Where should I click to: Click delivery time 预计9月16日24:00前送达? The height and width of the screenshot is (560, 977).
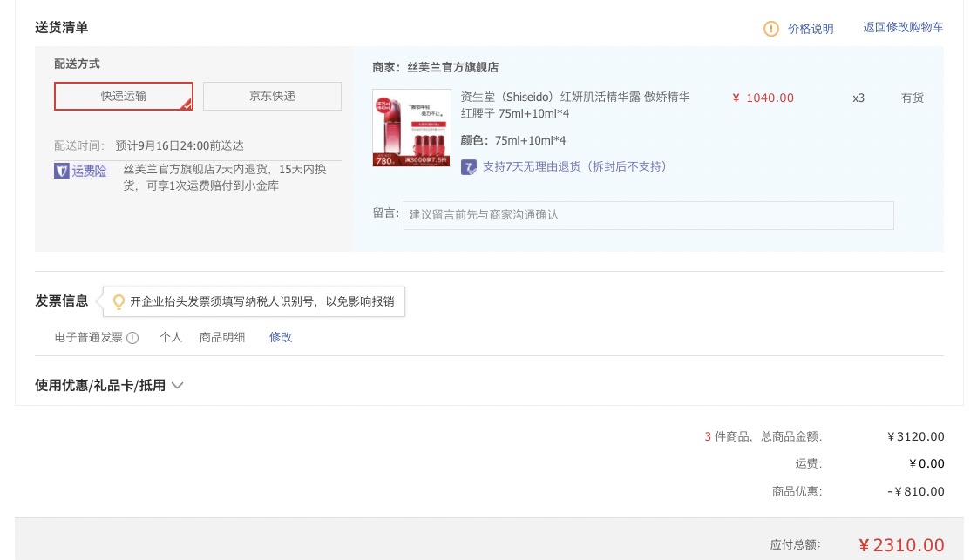180,145
